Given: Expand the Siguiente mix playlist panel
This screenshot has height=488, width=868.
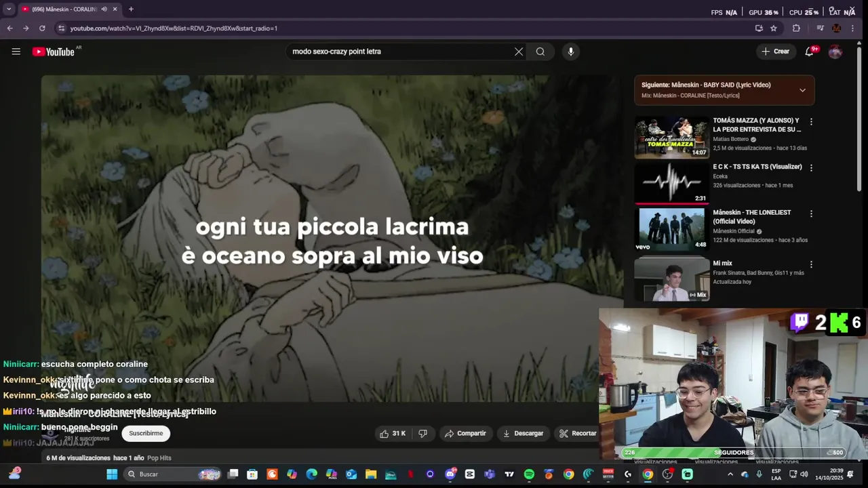Looking at the screenshot, I should [x=802, y=90].
